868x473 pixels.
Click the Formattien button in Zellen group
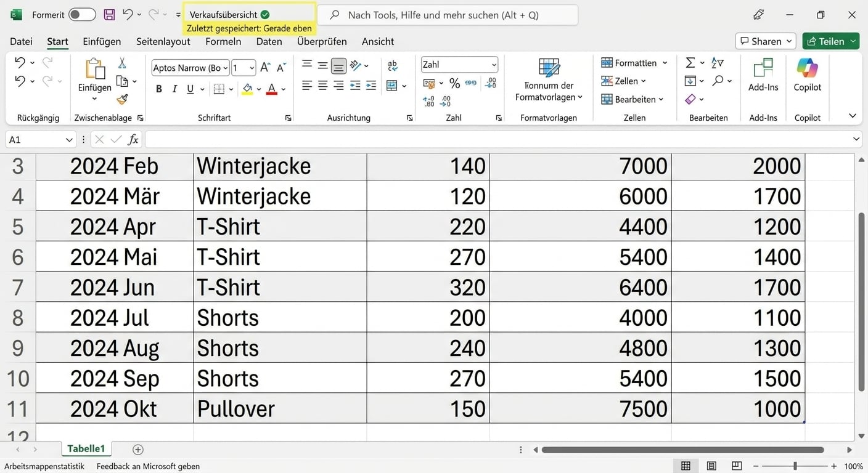(x=634, y=63)
